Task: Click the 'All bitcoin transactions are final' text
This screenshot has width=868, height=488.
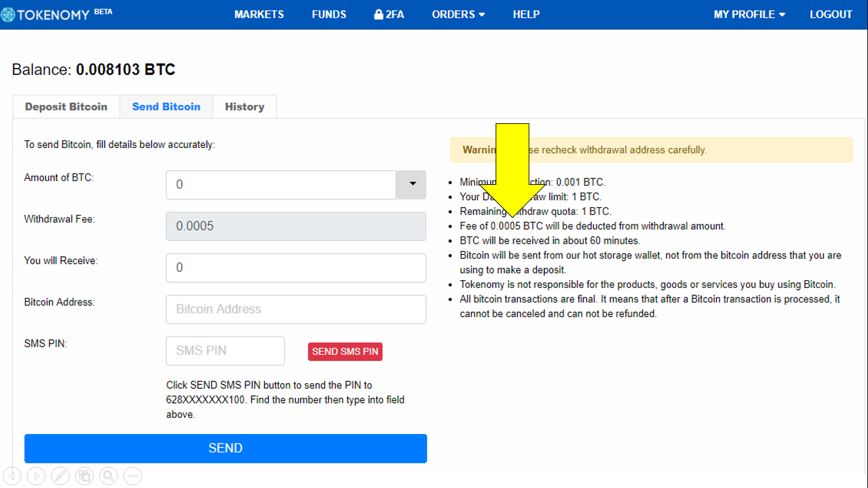Action: point(650,306)
